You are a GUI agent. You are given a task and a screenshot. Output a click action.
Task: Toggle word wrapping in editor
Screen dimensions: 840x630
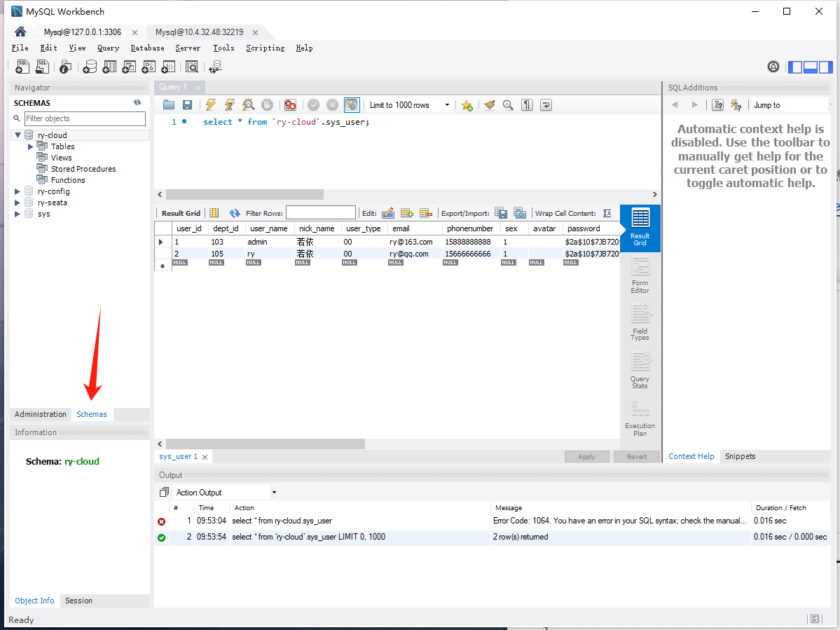(546, 105)
